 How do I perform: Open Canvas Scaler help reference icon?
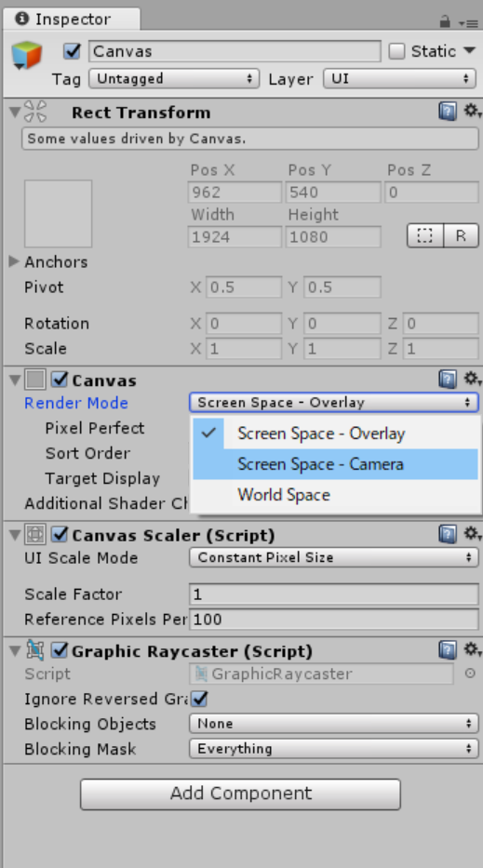tap(448, 534)
